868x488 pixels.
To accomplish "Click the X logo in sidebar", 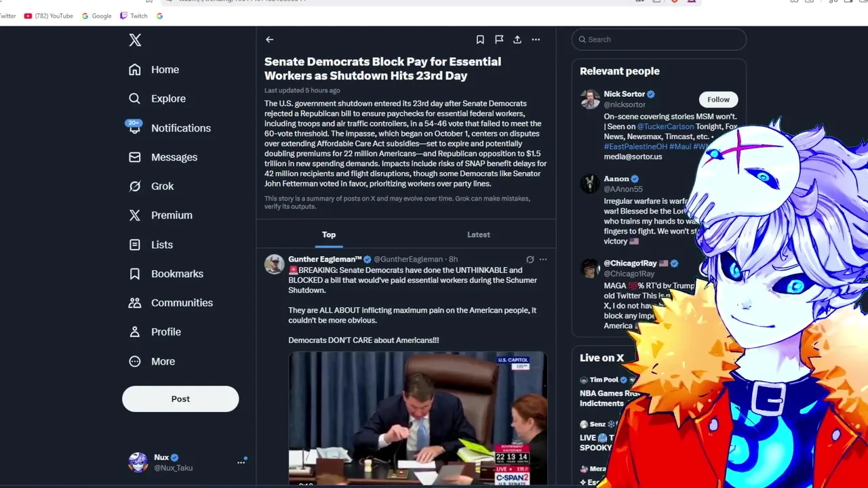I will 135,40.
